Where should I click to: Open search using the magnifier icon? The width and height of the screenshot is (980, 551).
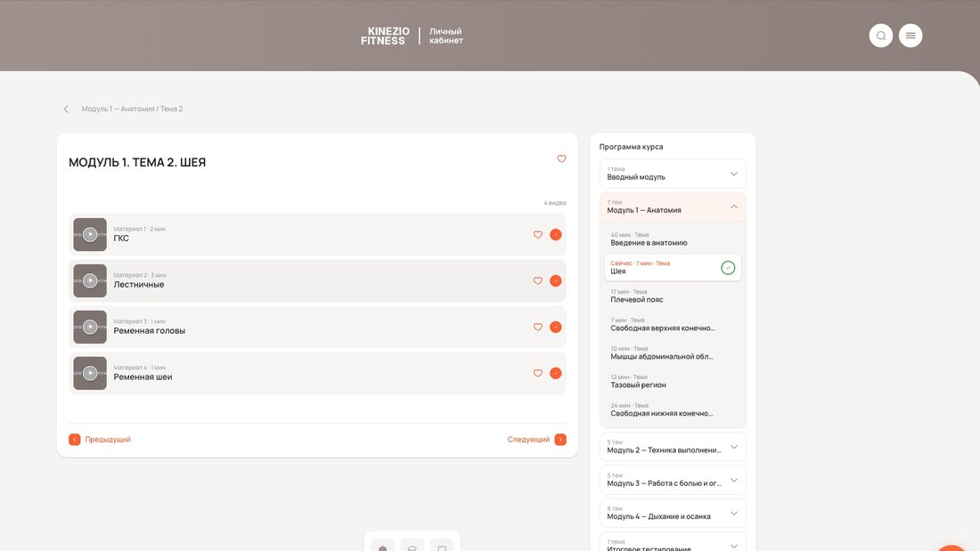click(x=880, y=36)
